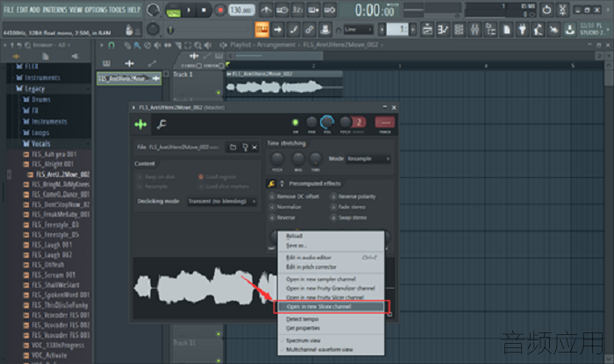This screenshot has height=364, width=614.
Task: Click the playlist zoom magnifier icon
Action: [x=197, y=46]
